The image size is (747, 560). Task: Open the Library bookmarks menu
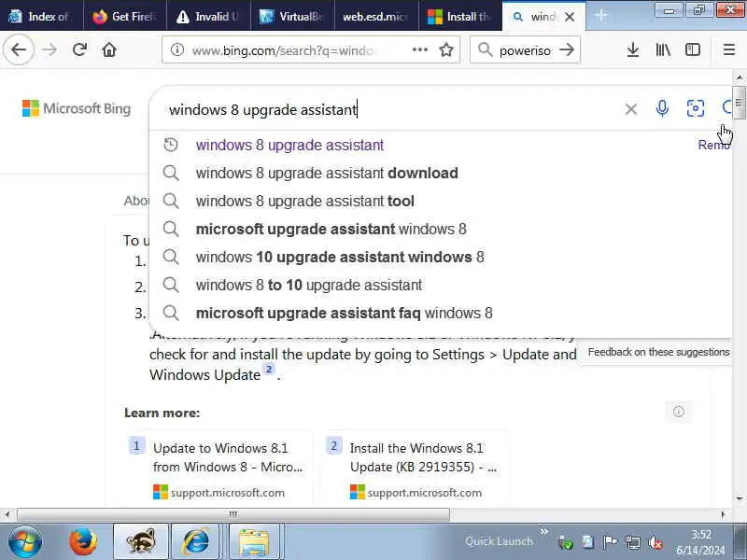click(663, 49)
